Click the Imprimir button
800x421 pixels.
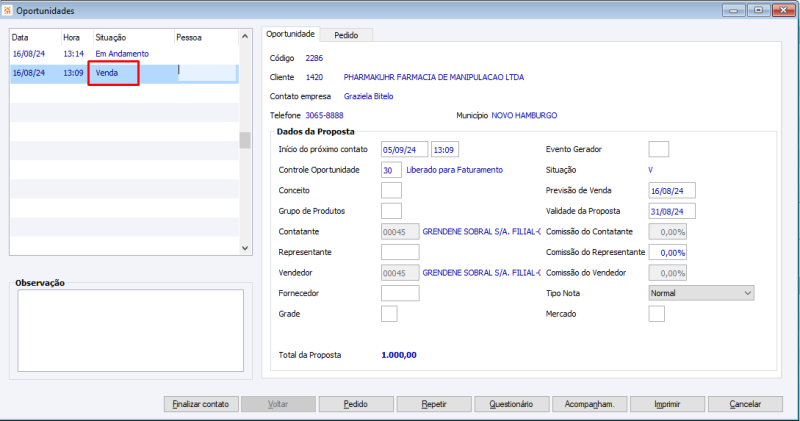click(x=667, y=404)
